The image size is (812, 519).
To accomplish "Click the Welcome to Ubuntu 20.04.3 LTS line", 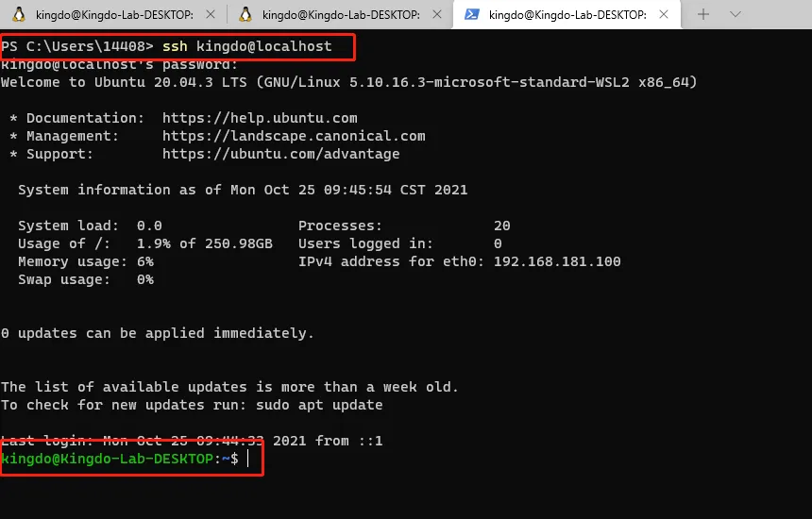I will (x=348, y=82).
